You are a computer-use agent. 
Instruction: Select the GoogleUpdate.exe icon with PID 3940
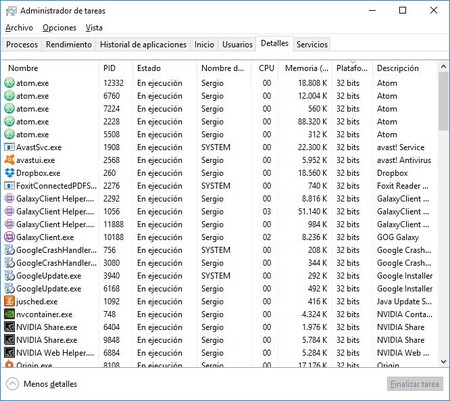(x=9, y=276)
